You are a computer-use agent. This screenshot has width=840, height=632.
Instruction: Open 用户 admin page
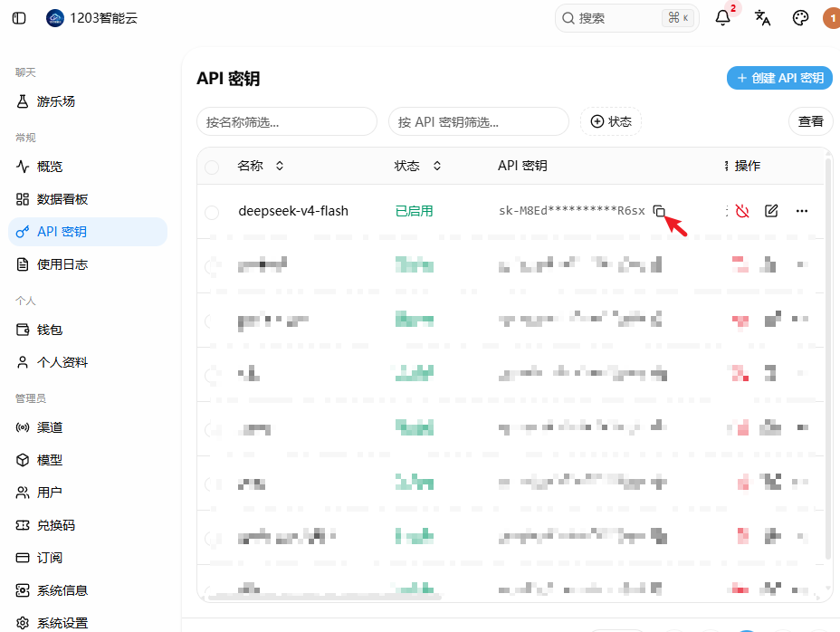coord(88,493)
